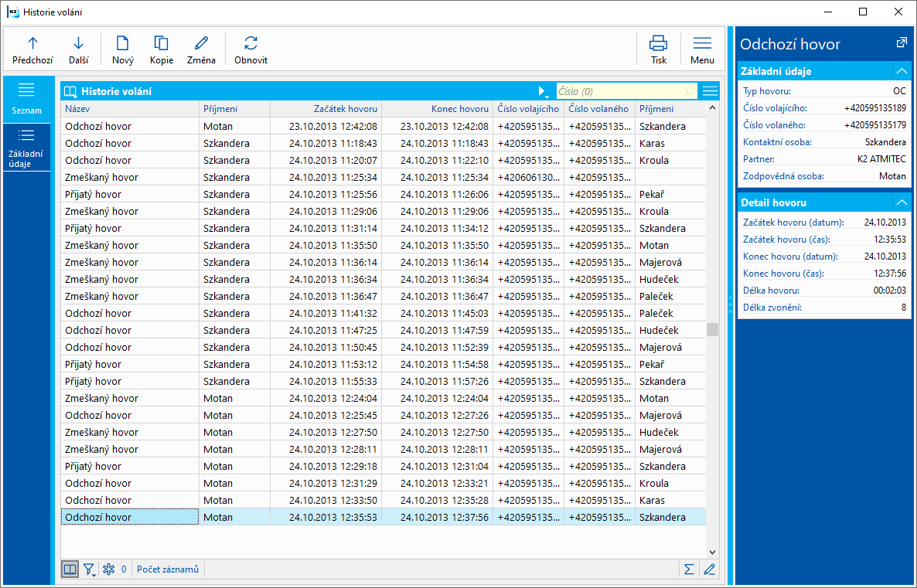917x588 pixels.
Task: Open the play arrow dropdown beside search
Action: click(x=543, y=91)
